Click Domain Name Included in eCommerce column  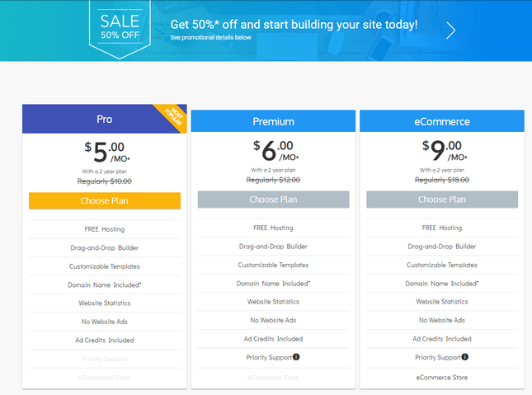442,284
